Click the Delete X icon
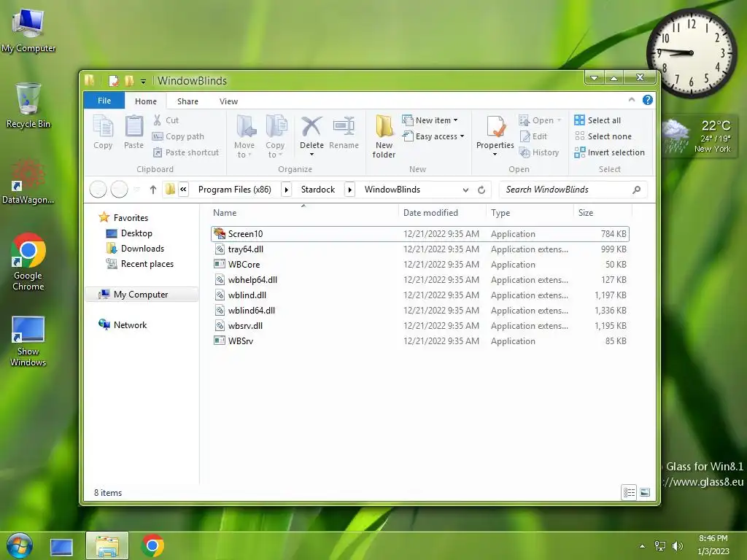 point(311,127)
